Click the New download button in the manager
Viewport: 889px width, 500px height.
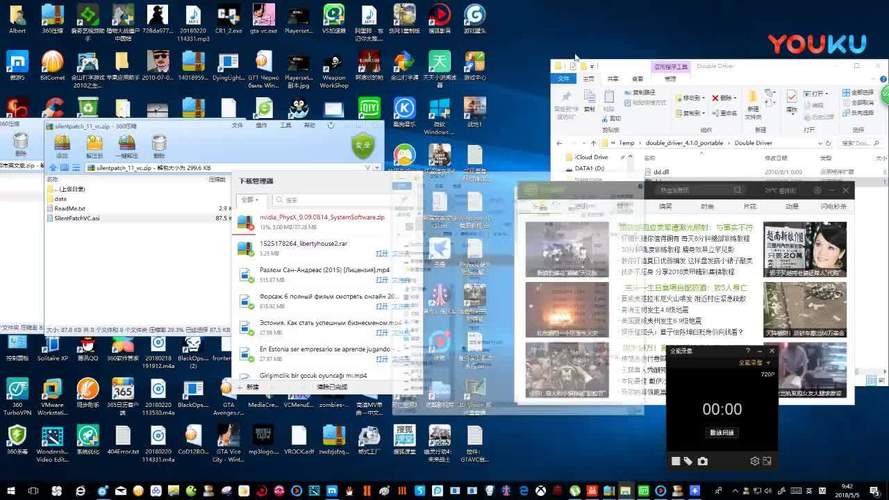click(249, 387)
